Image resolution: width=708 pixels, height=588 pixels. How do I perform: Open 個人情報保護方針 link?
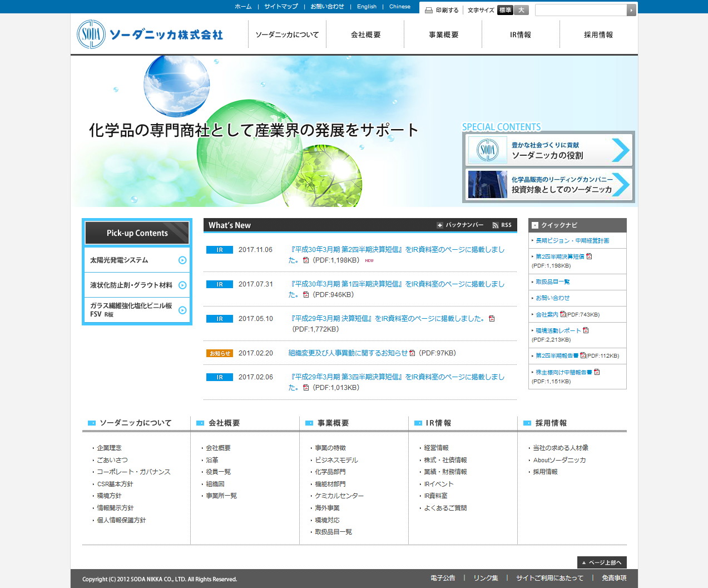point(121,520)
